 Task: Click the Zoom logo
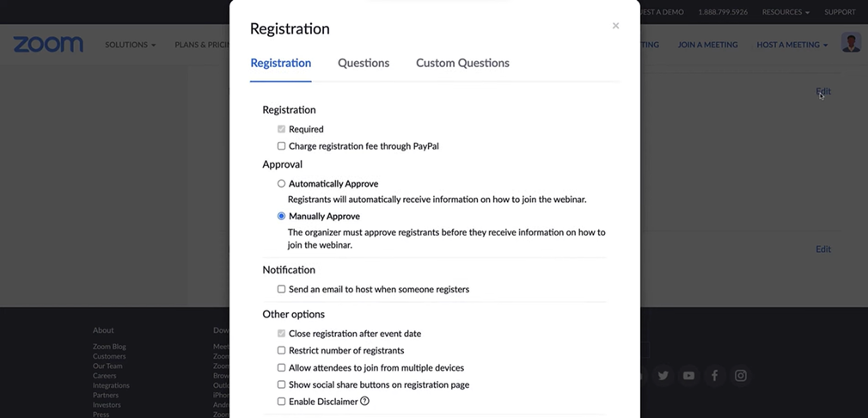tap(48, 45)
